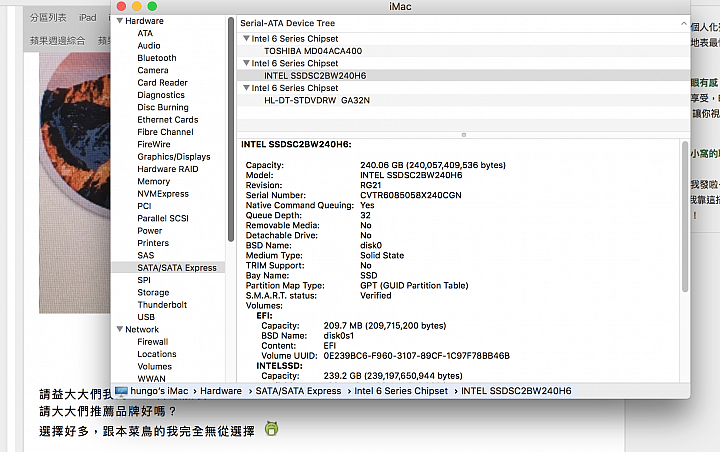
Task: Select TOSHIBA MD04ACA400 drive row
Action: tap(463, 51)
